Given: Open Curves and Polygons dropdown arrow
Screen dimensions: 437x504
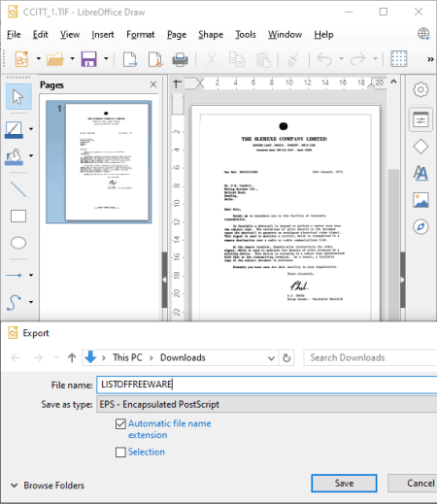Looking at the screenshot, I should click(x=31, y=302).
